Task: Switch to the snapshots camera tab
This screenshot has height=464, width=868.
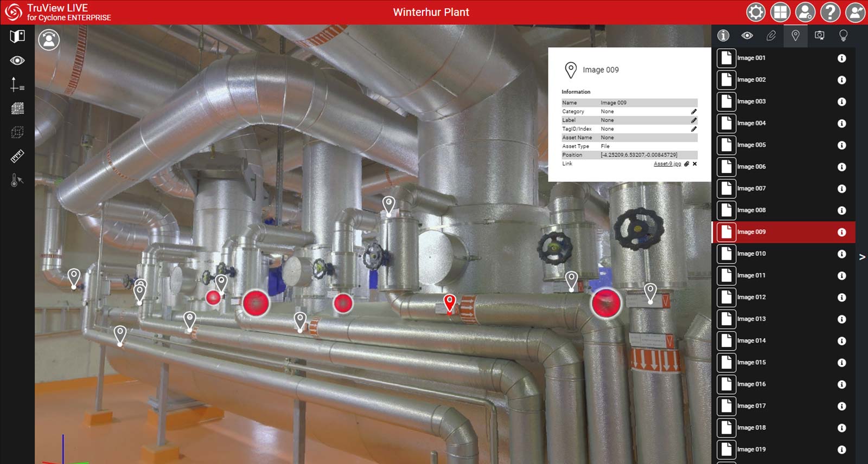Action: (819, 36)
